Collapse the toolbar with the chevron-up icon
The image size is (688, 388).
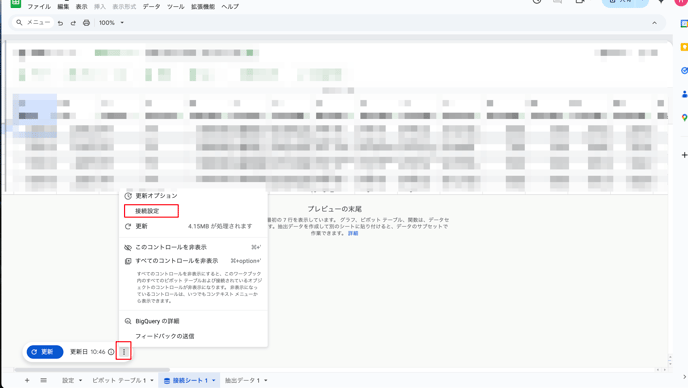(x=654, y=23)
